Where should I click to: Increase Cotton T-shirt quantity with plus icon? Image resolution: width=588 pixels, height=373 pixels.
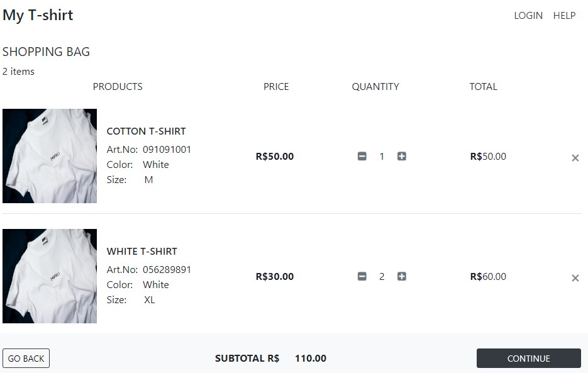point(402,157)
